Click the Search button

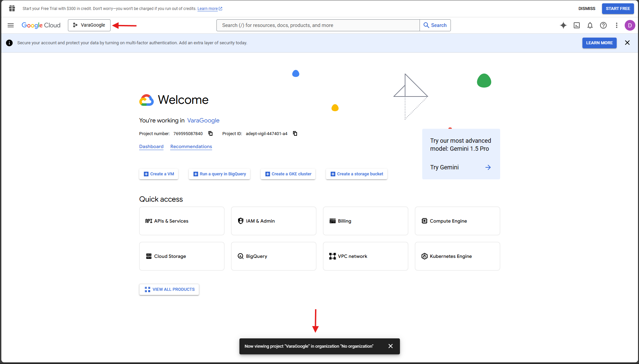pos(435,25)
